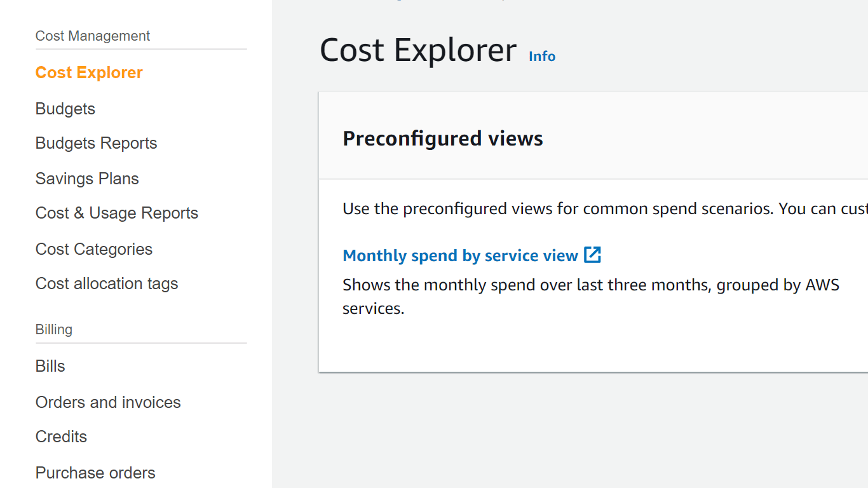The width and height of the screenshot is (868, 488).
Task: Open Purchase orders from the sidebar
Action: pos(95,473)
